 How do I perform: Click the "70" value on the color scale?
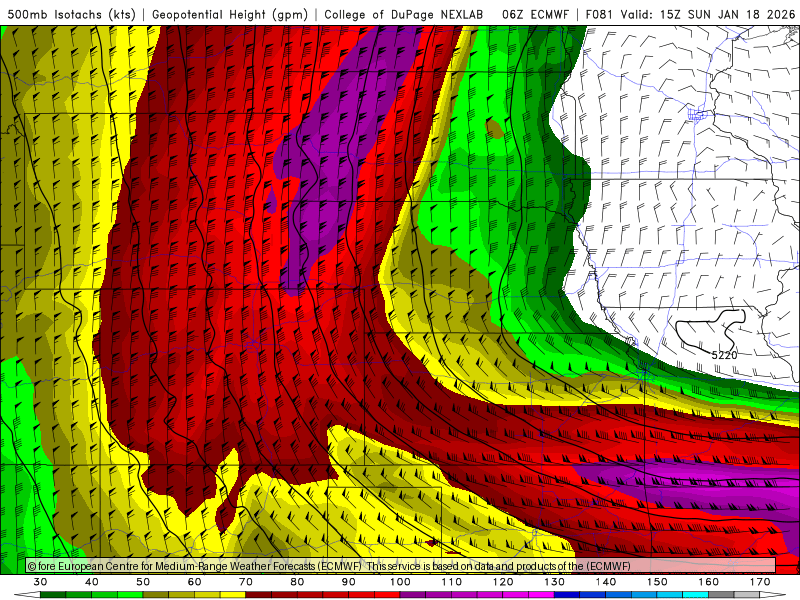click(x=246, y=582)
